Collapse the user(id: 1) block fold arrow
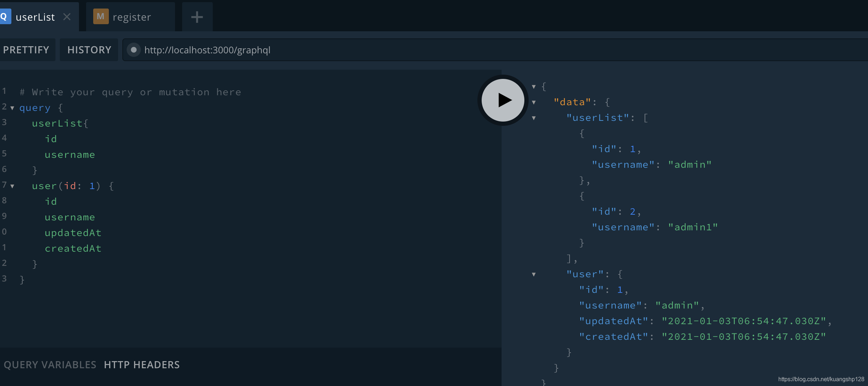 point(12,186)
